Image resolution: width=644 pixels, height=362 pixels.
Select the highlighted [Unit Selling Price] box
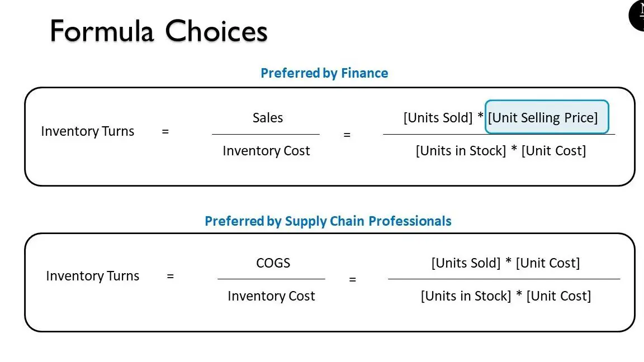[x=547, y=117]
